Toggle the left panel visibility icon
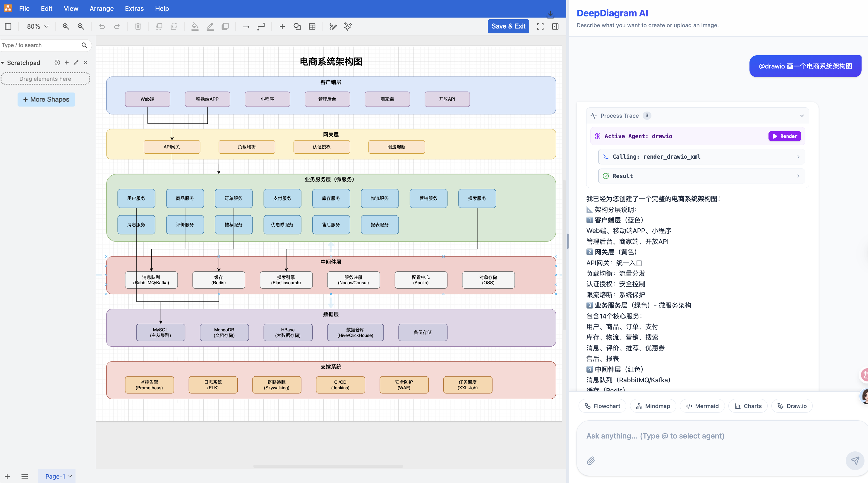This screenshot has height=483, width=868. (8, 26)
